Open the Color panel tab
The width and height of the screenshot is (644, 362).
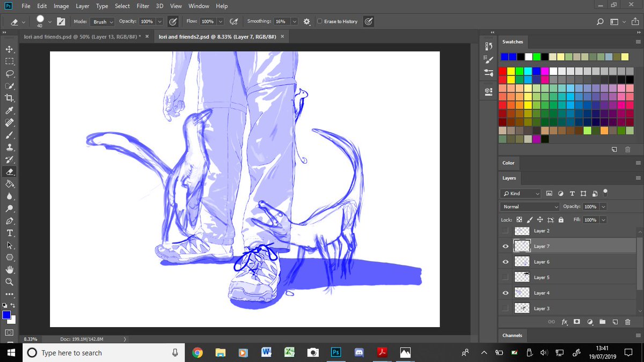[x=508, y=162]
